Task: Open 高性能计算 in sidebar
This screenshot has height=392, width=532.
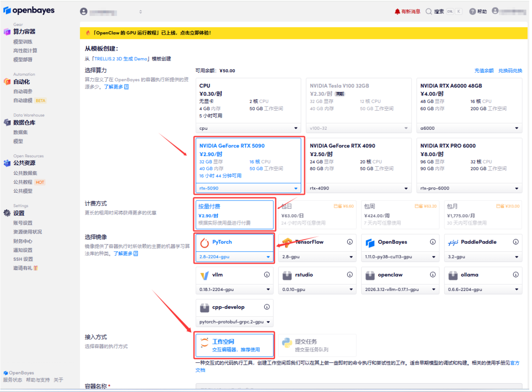Action: point(25,51)
